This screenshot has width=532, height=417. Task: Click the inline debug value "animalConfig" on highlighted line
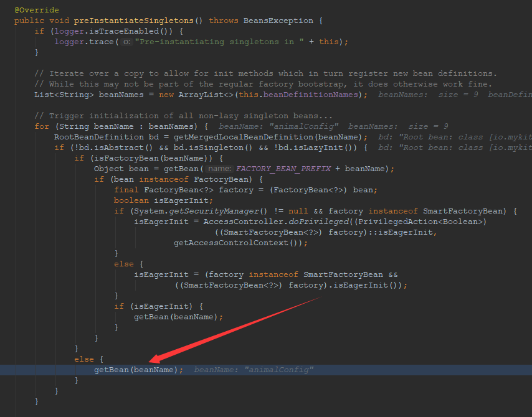click(278, 370)
